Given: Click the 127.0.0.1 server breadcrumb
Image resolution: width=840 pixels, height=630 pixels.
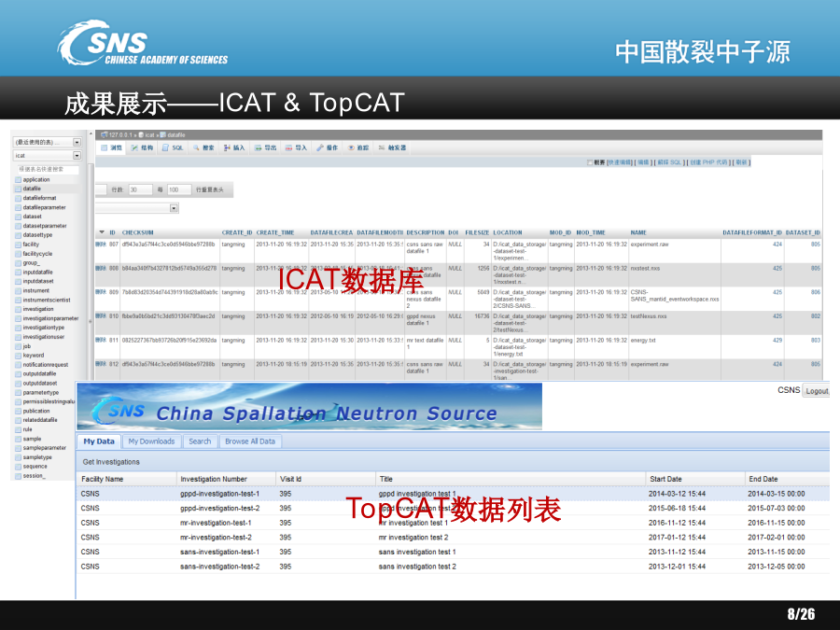Looking at the screenshot, I should tap(119, 135).
